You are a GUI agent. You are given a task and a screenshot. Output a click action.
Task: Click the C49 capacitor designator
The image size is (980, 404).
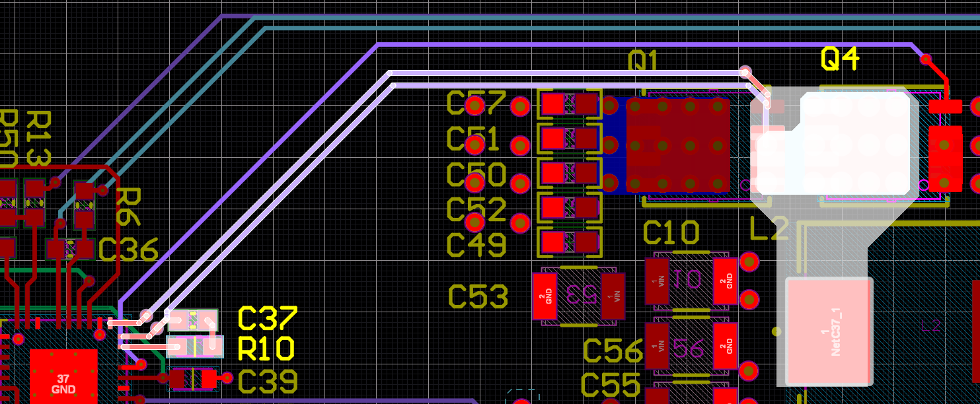(476, 245)
